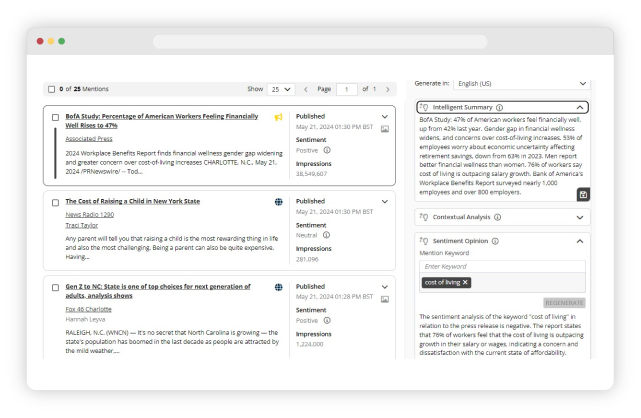Image resolution: width=641 pixels, height=418 pixels.
Task: Tick the Gen Z to NC mention checkbox
Action: click(x=56, y=286)
